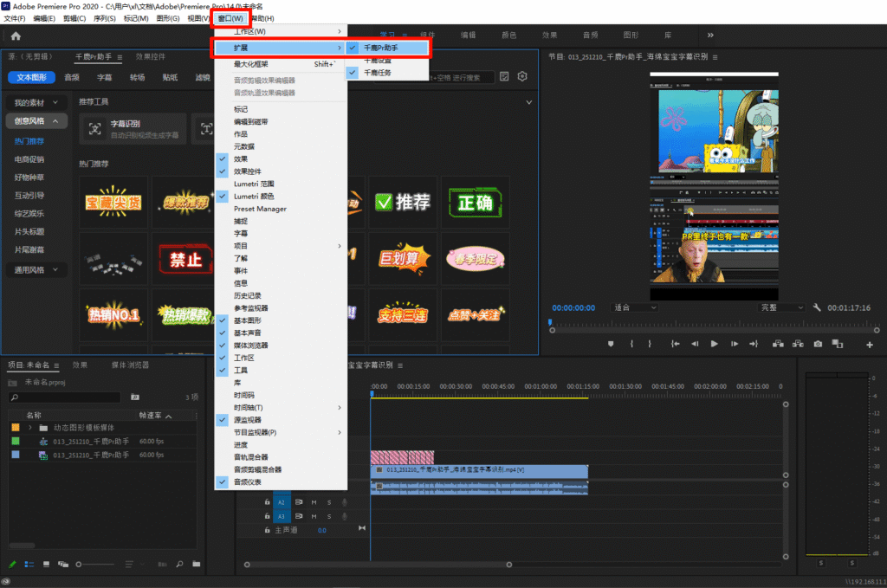Click Add Marker icon in Program monitor

coord(610,344)
